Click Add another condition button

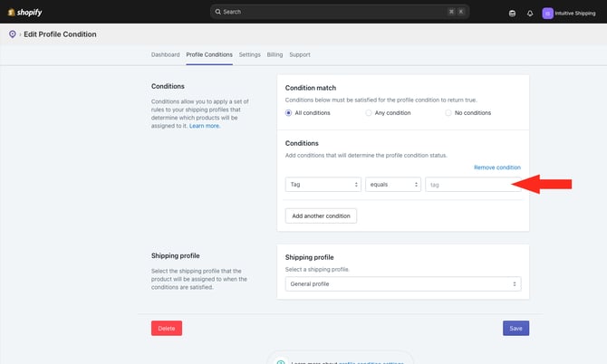[x=321, y=216]
